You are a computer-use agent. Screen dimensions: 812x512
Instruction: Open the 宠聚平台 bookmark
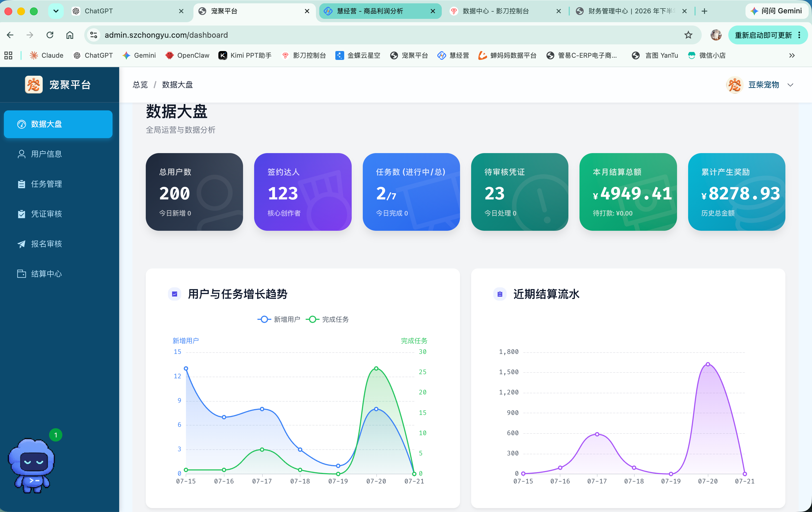click(x=409, y=55)
